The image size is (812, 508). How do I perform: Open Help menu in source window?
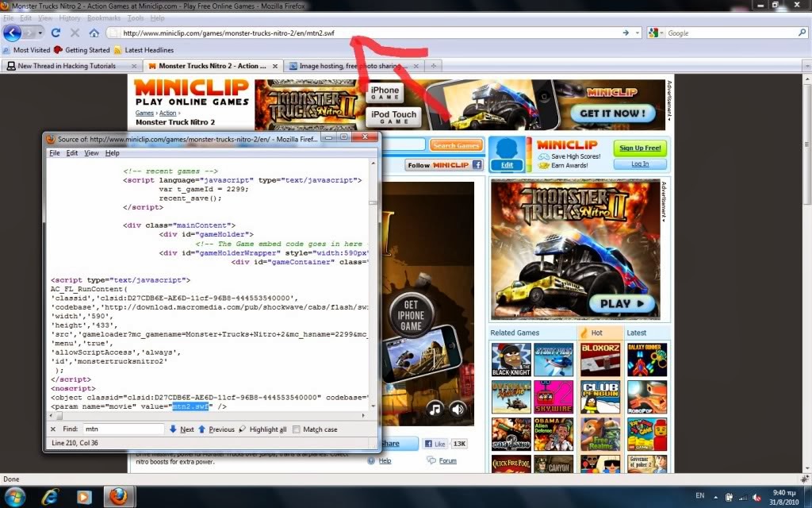pos(113,153)
